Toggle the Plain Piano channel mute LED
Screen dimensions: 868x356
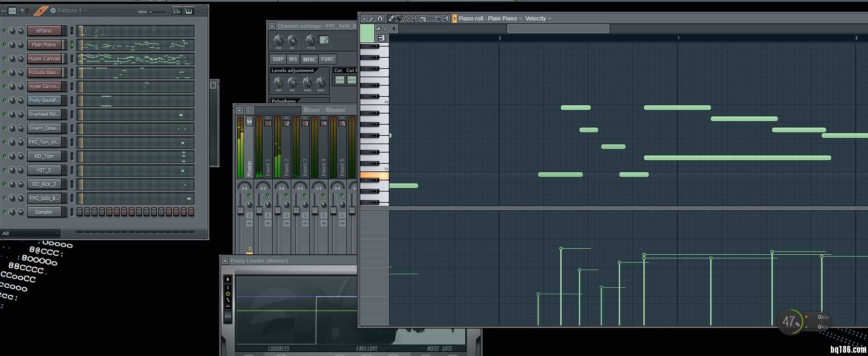(5, 45)
